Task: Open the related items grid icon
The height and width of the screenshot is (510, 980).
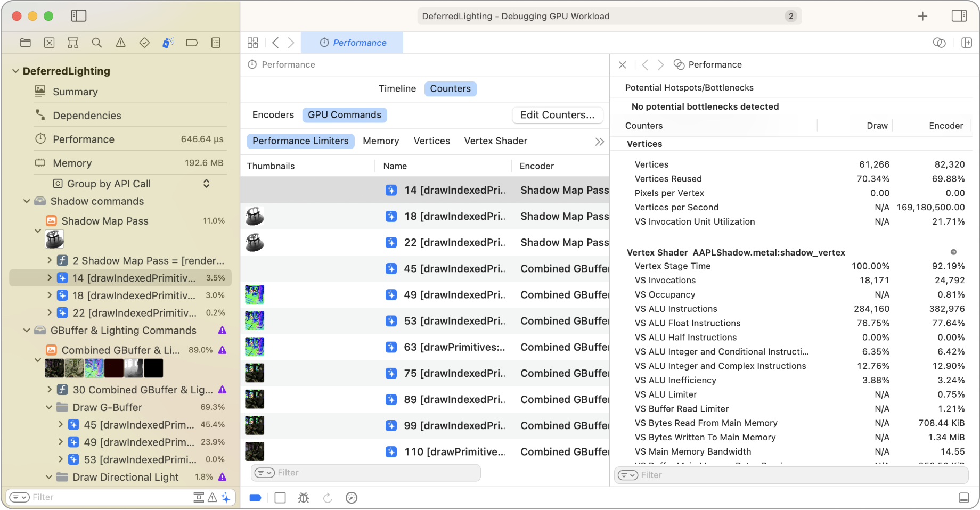Action: 253,43
